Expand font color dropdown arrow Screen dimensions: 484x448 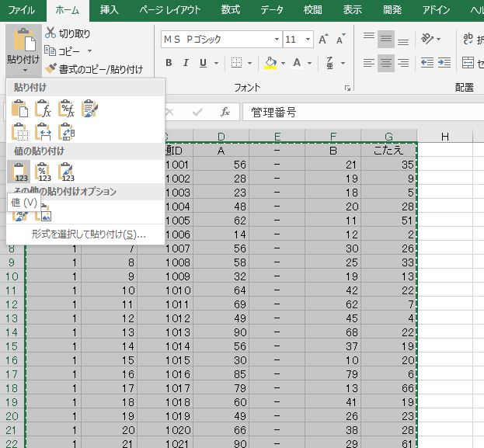click(x=310, y=63)
